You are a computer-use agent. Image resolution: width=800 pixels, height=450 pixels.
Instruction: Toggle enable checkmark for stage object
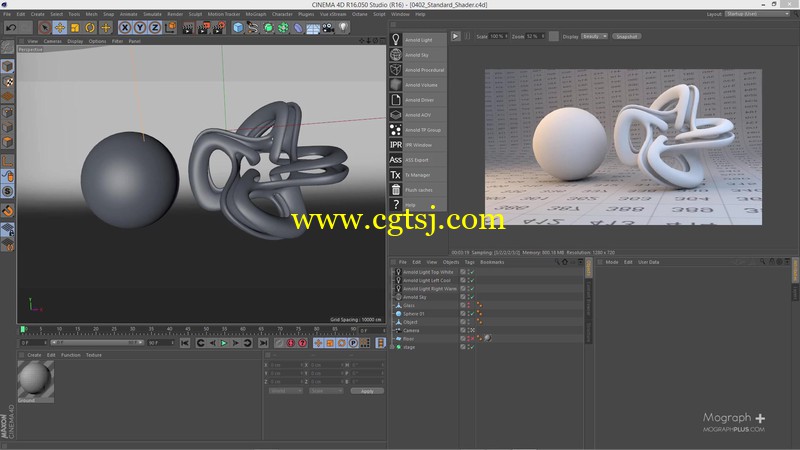pyautogui.click(x=472, y=347)
